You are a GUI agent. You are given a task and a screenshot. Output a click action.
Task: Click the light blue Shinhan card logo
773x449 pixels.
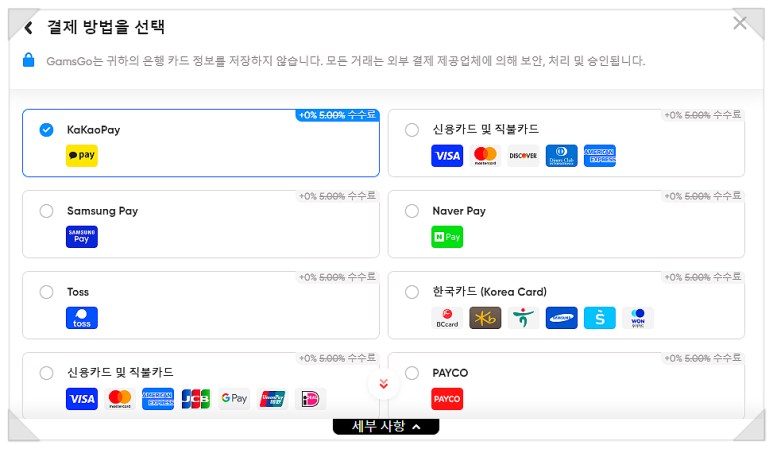point(599,318)
